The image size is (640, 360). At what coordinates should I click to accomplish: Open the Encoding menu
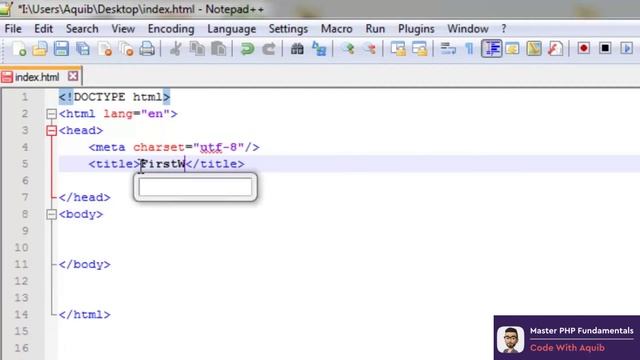tap(171, 29)
